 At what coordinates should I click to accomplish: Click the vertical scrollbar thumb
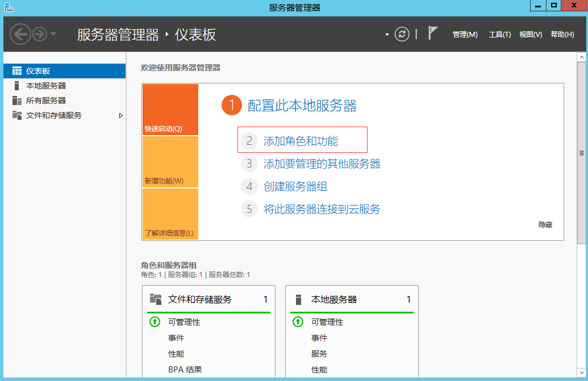[581, 153]
